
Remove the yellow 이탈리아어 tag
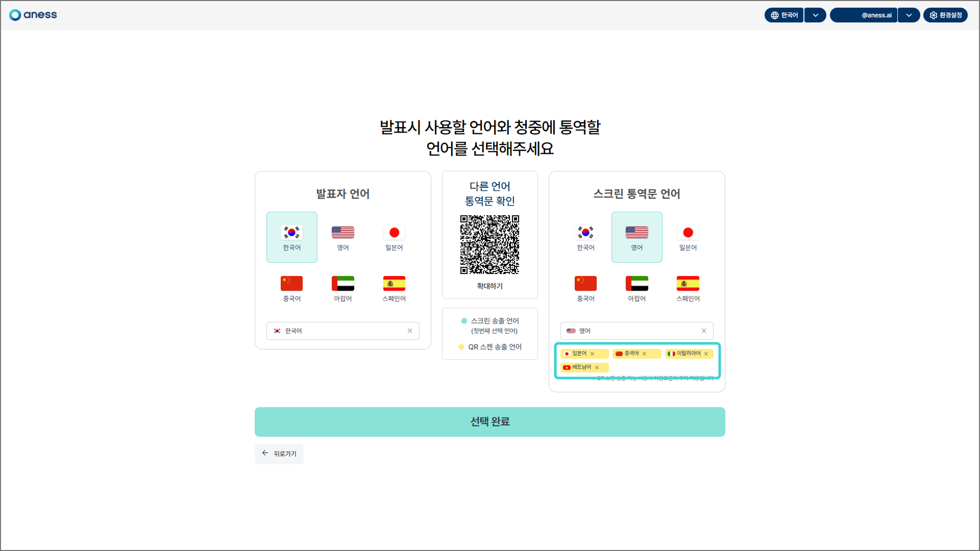(x=706, y=354)
